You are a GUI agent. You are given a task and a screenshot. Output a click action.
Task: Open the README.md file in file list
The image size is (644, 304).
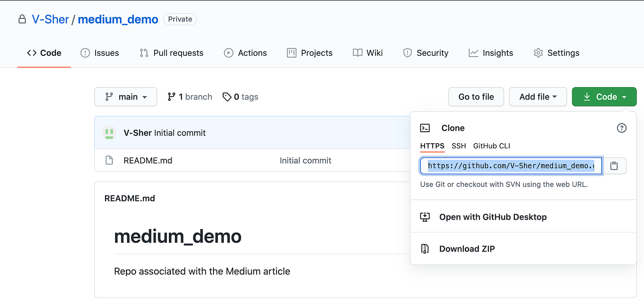(x=148, y=160)
